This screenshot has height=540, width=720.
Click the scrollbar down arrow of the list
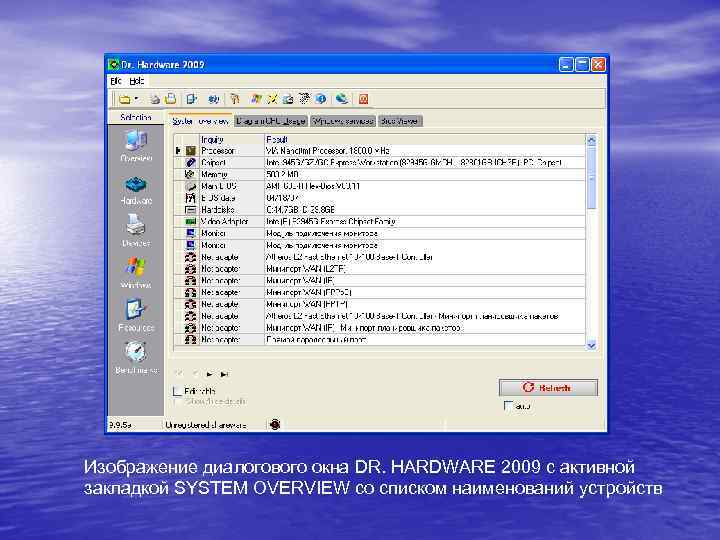[x=591, y=345]
